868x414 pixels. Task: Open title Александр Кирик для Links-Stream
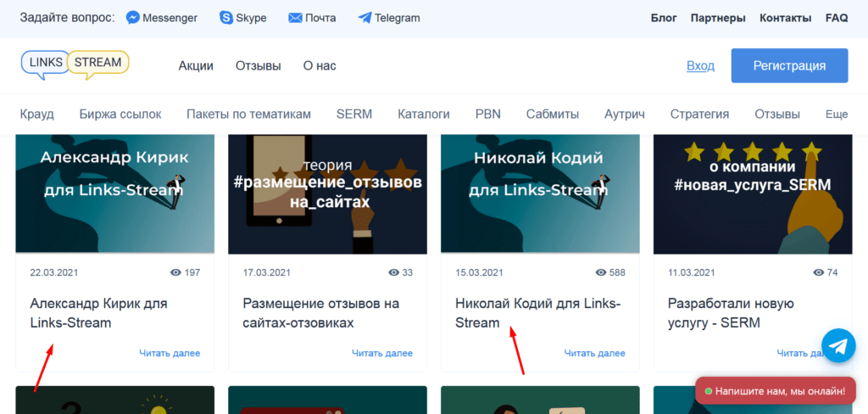(98, 313)
